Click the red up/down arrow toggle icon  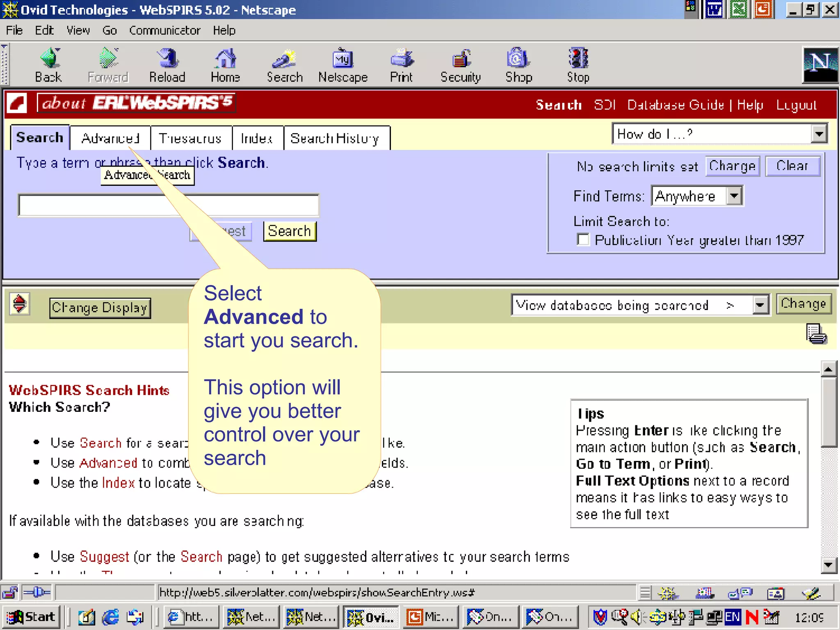coord(19,304)
